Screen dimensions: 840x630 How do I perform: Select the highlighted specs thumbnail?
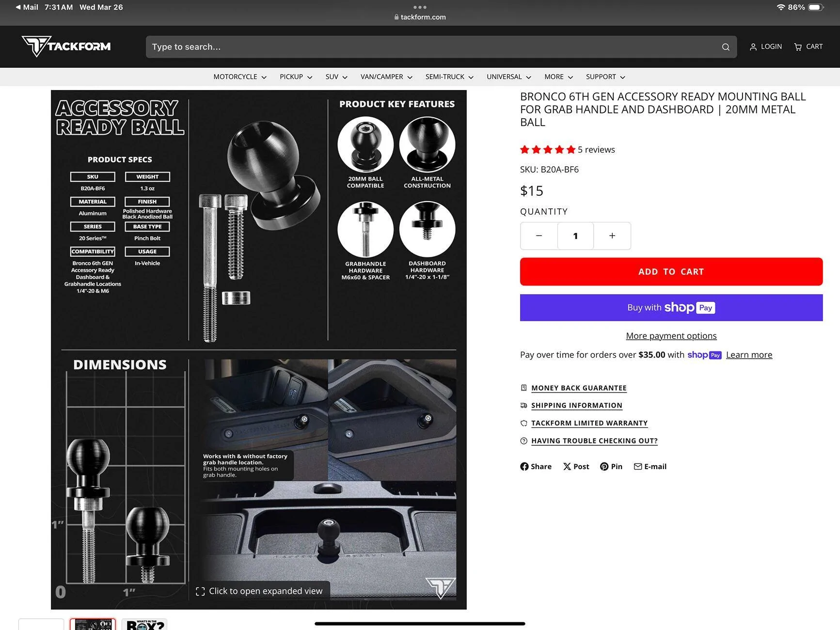coord(93,624)
